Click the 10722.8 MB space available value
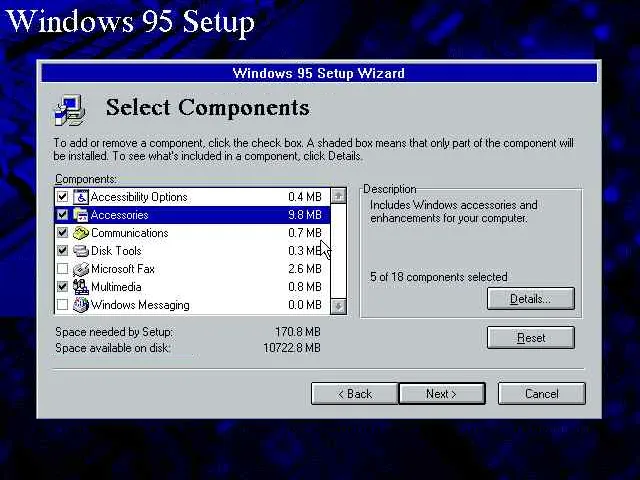 point(292,348)
